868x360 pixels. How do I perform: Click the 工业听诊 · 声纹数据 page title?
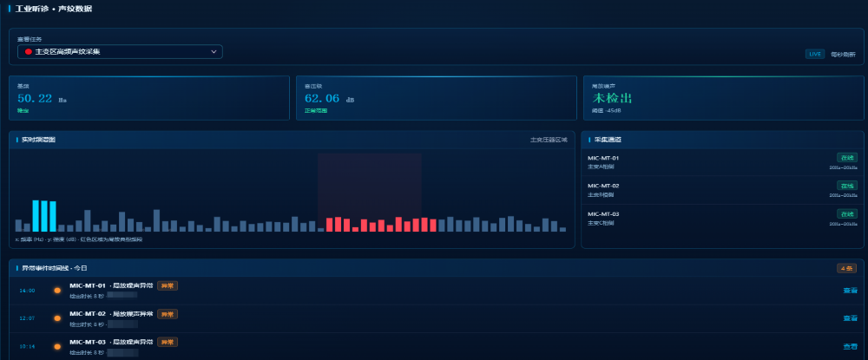[x=54, y=9]
